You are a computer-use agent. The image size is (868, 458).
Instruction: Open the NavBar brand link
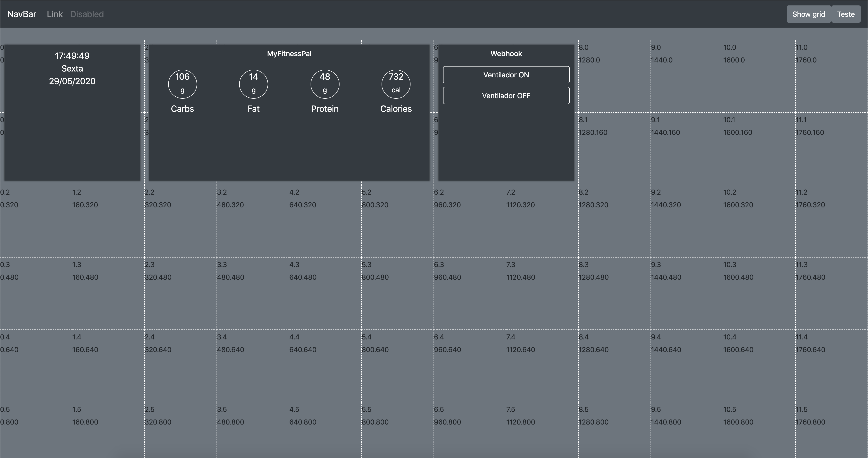tap(21, 14)
